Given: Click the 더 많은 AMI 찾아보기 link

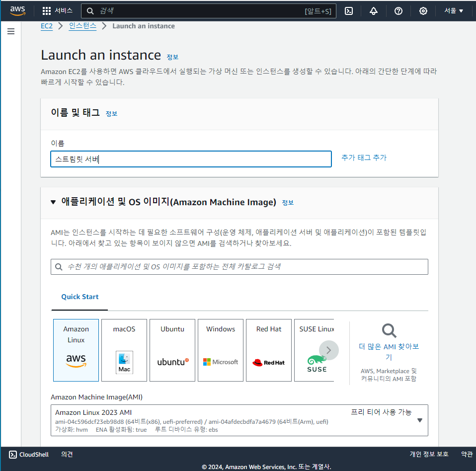Looking at the screenshot, I should (389, 352).
